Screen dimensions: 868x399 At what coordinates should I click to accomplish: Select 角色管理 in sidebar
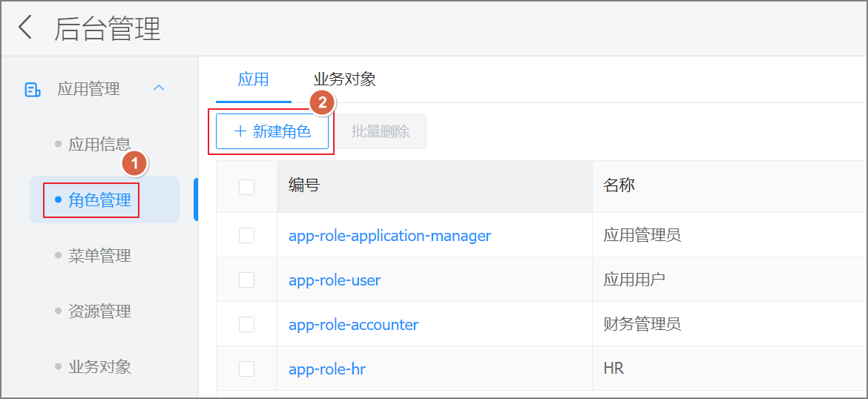point(99,200)
